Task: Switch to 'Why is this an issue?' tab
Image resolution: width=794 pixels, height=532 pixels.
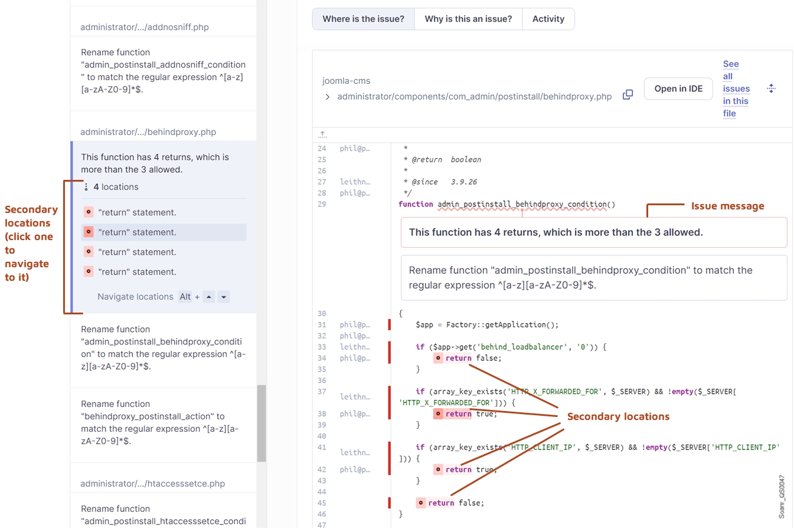Action: pos(468,19)
